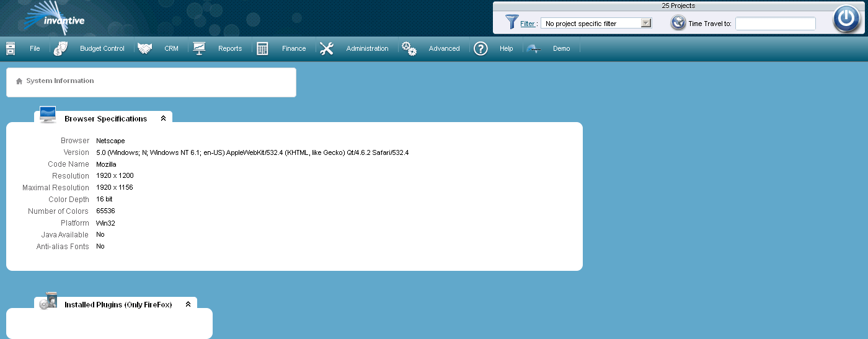Screen dimensions: 868x339
Task: Click the home icon beside System Information
Action: pyautogui.click(x=19, y=81)
